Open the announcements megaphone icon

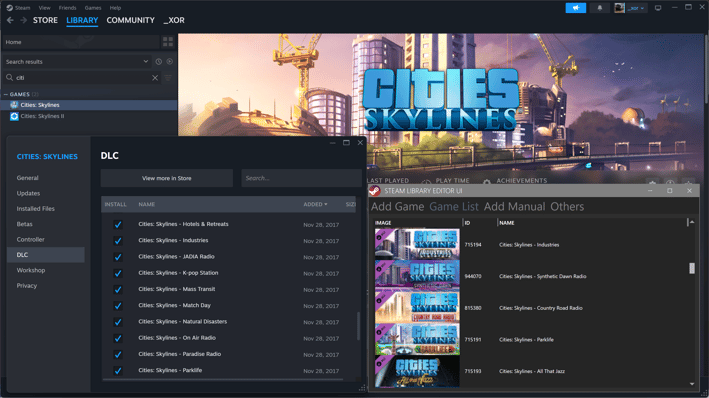pyautogui.click(x=576, y=8)
